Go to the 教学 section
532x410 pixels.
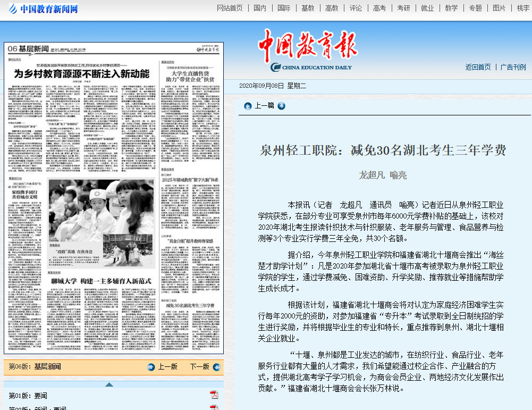pyautogui.click(x=451, y=8)
